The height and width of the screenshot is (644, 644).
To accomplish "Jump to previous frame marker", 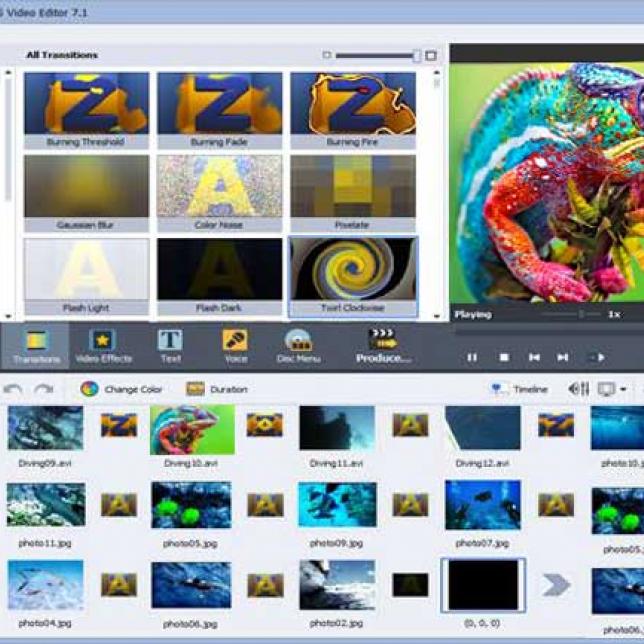I will click(x=534, y=357).
